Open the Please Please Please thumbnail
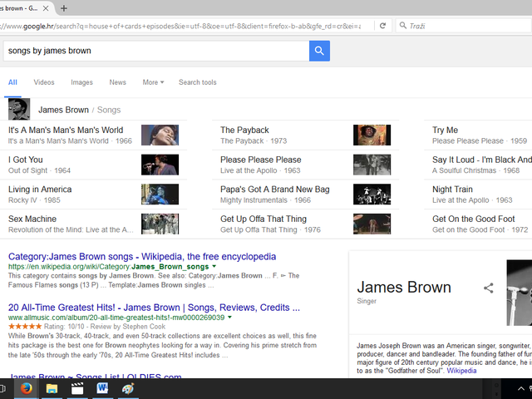Screen dimensions: 532x399 [x=372, y=165]
